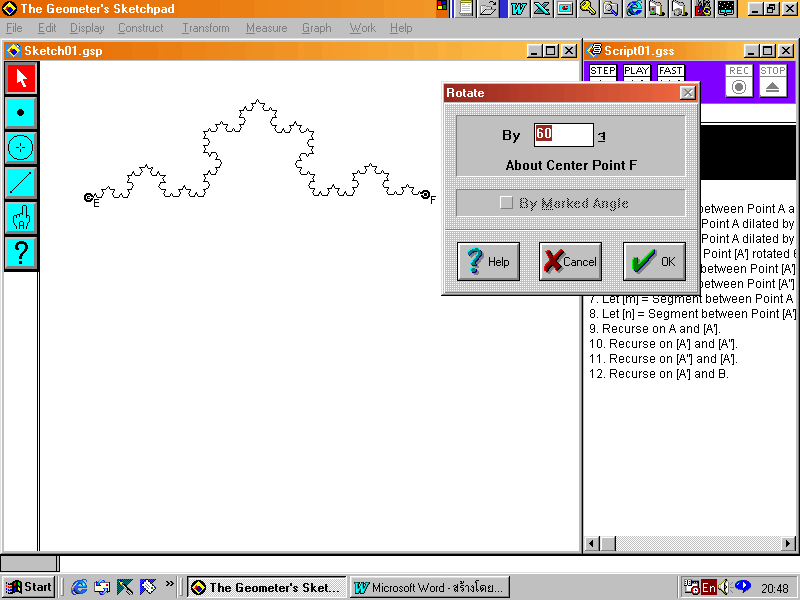Click script step 10 Recurse line

tap(663, 344)
